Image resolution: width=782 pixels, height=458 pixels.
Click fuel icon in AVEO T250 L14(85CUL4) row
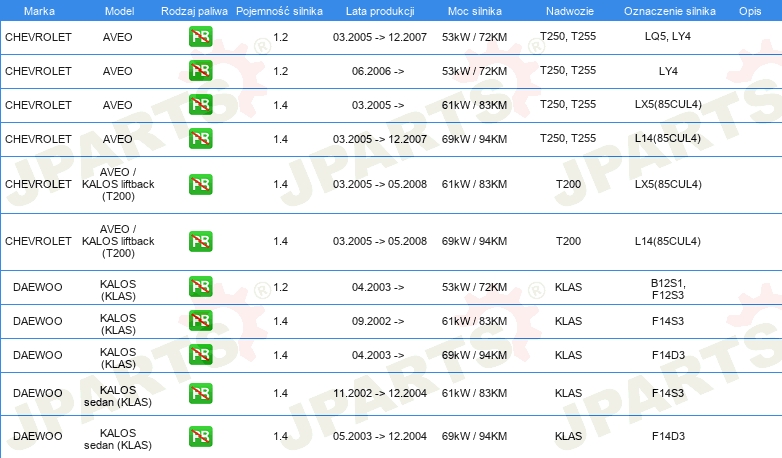pyautogui.click(x=200, y=138)
